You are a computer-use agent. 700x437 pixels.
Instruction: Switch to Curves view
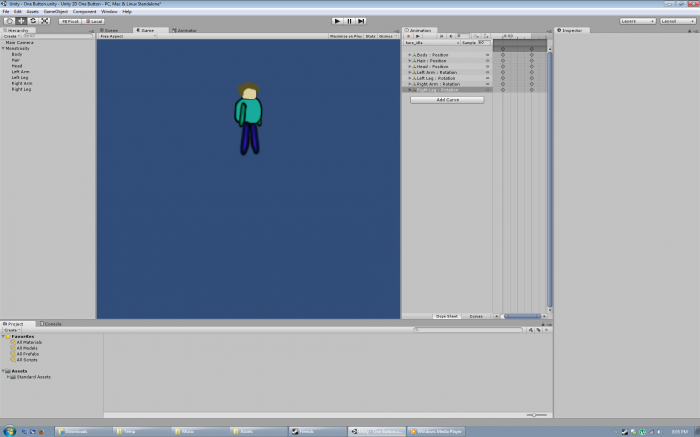(x=476, y=316)
